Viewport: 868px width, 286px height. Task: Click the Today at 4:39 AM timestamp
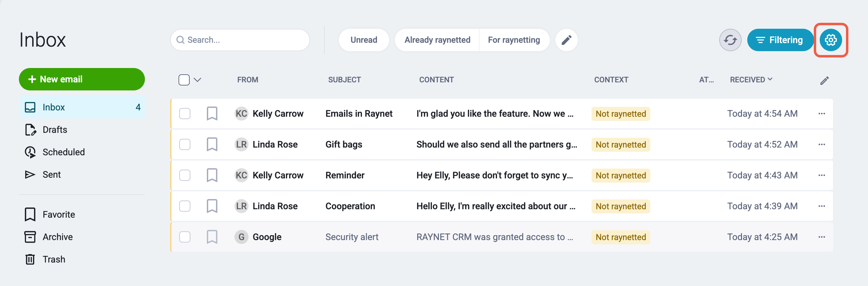(x=762, y=206)
